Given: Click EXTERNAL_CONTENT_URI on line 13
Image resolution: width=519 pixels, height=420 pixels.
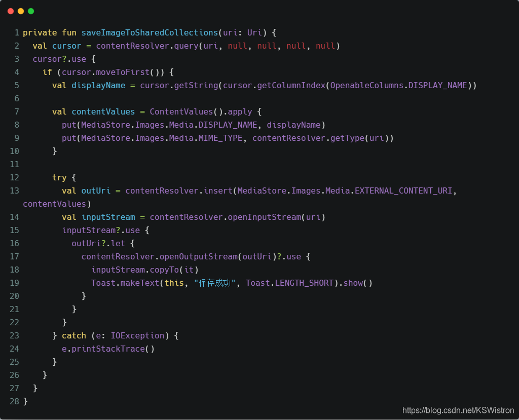Looking at the screenshot, I should point(403,191).
